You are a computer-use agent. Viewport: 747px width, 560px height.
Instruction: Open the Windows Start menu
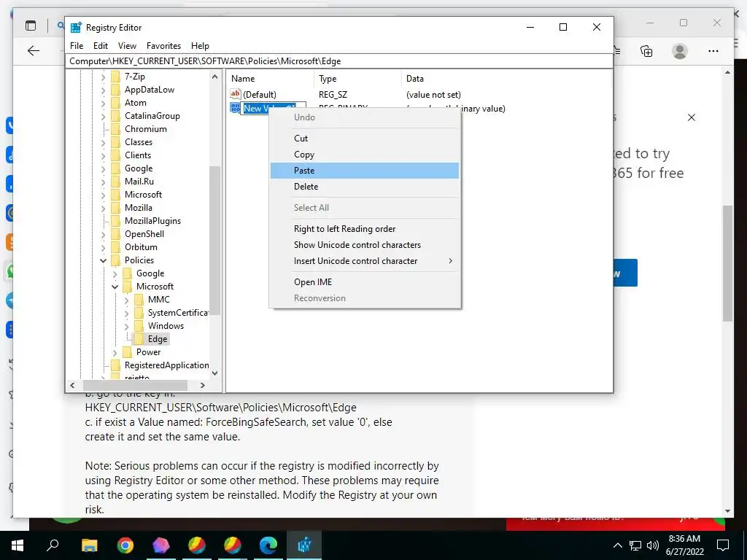[x=18, y=545]
